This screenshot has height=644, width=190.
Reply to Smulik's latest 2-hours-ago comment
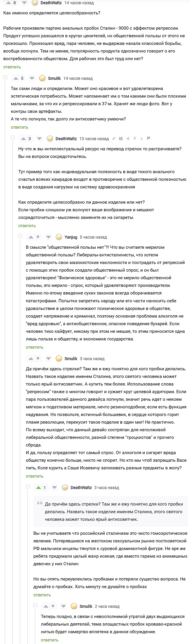[50, 640]
